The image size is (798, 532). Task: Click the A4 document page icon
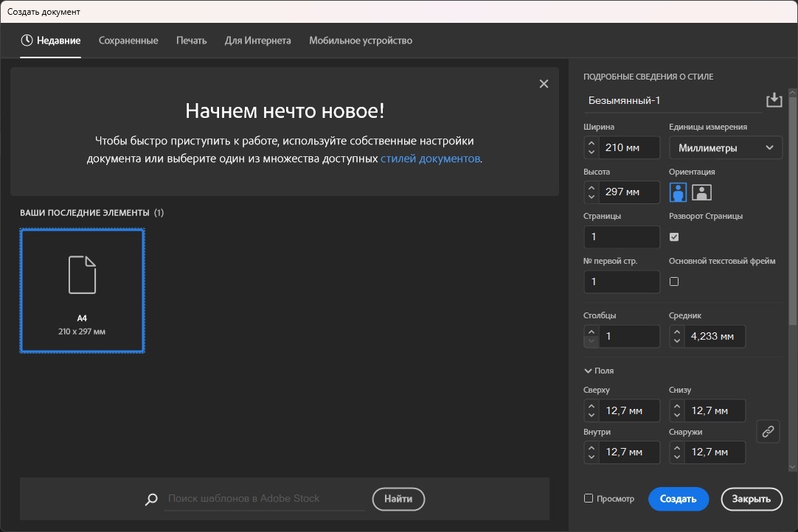[x=83, y=275]
